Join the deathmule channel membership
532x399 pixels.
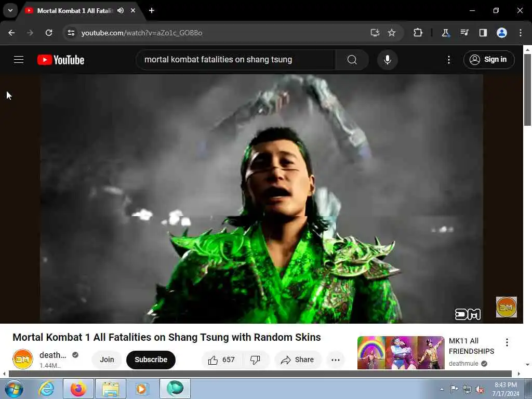coord(107,360)
